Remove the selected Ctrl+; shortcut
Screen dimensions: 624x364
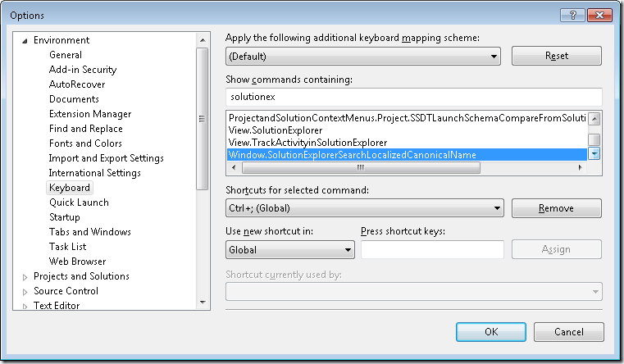[x=556, y=208]
